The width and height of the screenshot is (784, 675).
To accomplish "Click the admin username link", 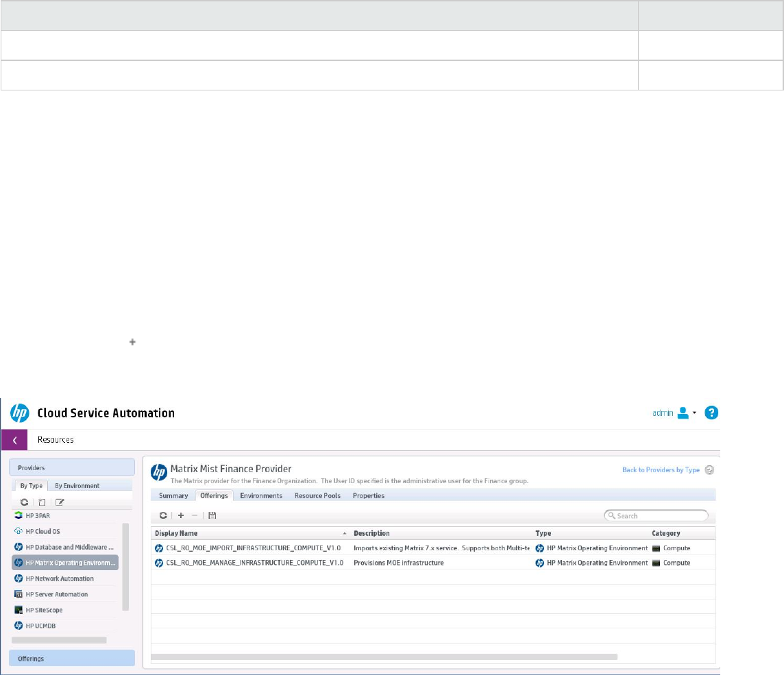I will click(663, 413).
